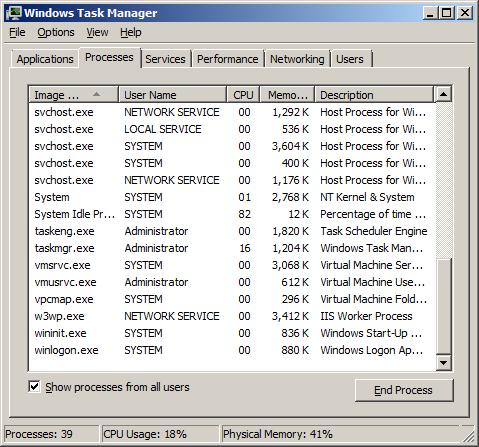Click the window resize grip corner
479x447 pixels.
pyautogui.click(x=468, y=437)
